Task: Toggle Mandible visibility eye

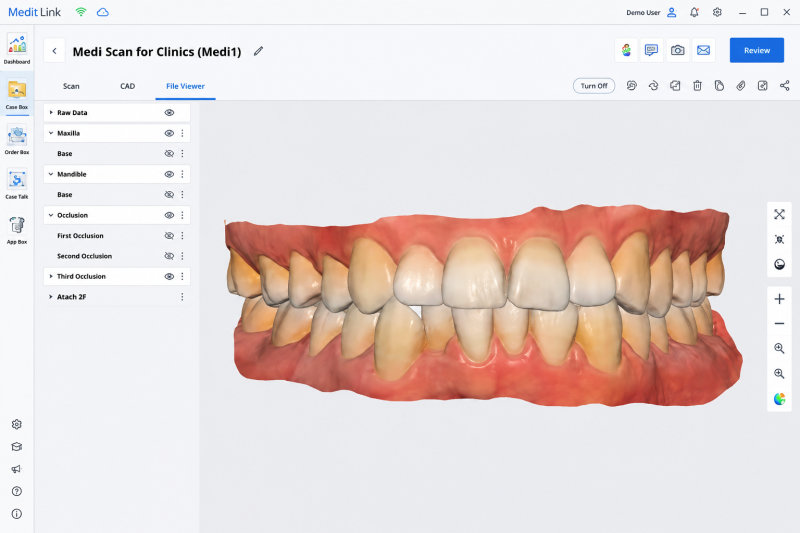Action: click(x=169, y=174)
